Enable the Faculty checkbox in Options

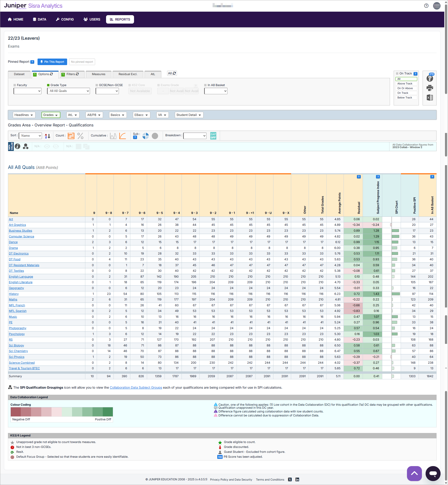coord(15,85)
